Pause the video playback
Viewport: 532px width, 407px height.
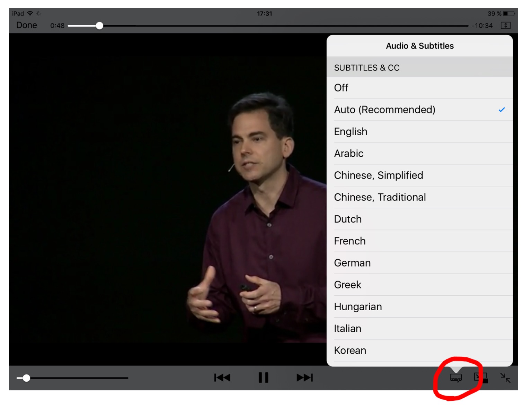(x=263, y=378)
